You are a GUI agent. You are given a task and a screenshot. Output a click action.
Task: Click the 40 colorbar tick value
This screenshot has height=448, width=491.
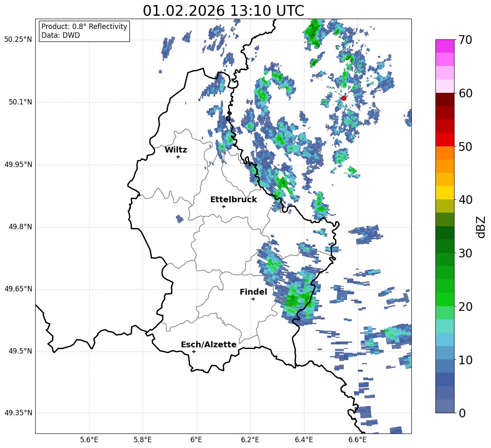coord(465,200)
